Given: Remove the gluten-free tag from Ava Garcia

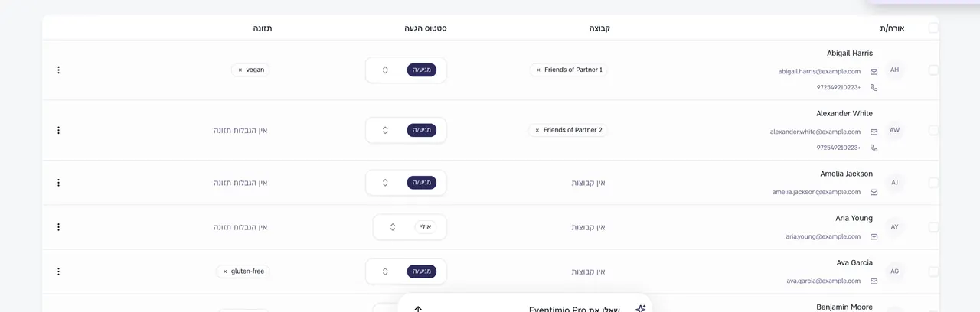Looking at the screenshot, I should tap(225, 271).
